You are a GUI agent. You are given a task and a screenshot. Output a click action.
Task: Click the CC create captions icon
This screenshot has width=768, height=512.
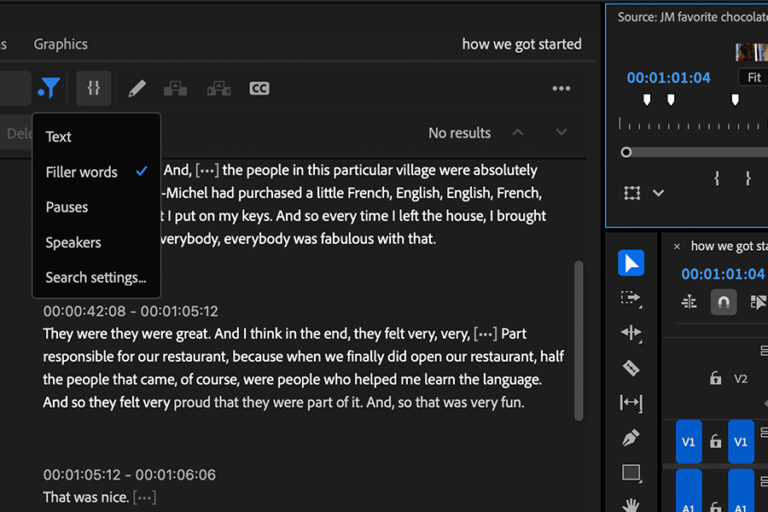coord(259,89)
